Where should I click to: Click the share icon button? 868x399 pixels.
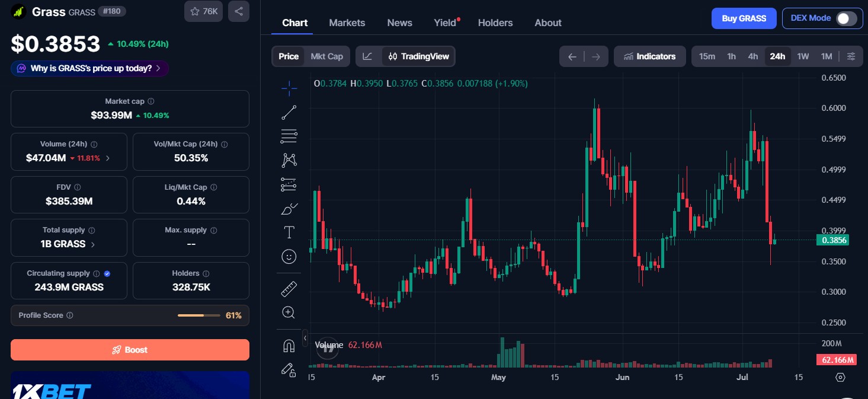point(239,11)
